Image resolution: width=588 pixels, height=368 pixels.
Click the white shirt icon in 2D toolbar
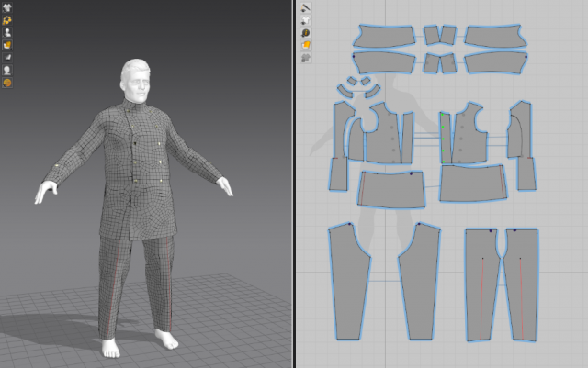tap(305, 19)
